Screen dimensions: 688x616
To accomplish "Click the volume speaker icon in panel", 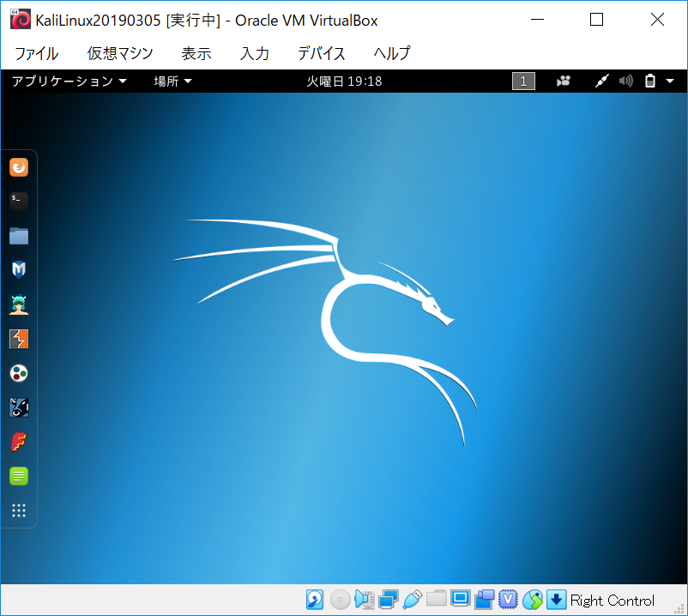I will click(626, 82).
